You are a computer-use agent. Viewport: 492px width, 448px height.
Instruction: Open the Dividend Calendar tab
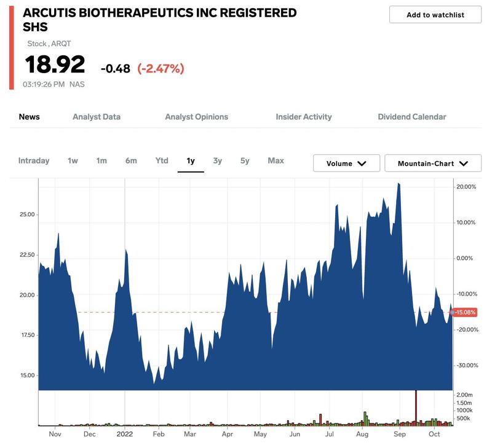click(x=412, y=117)
